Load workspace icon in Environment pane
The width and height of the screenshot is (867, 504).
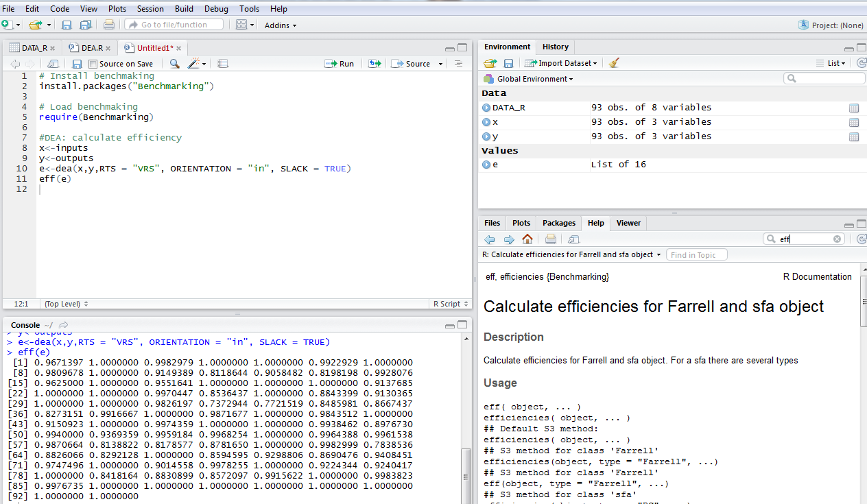click(490, 63)
